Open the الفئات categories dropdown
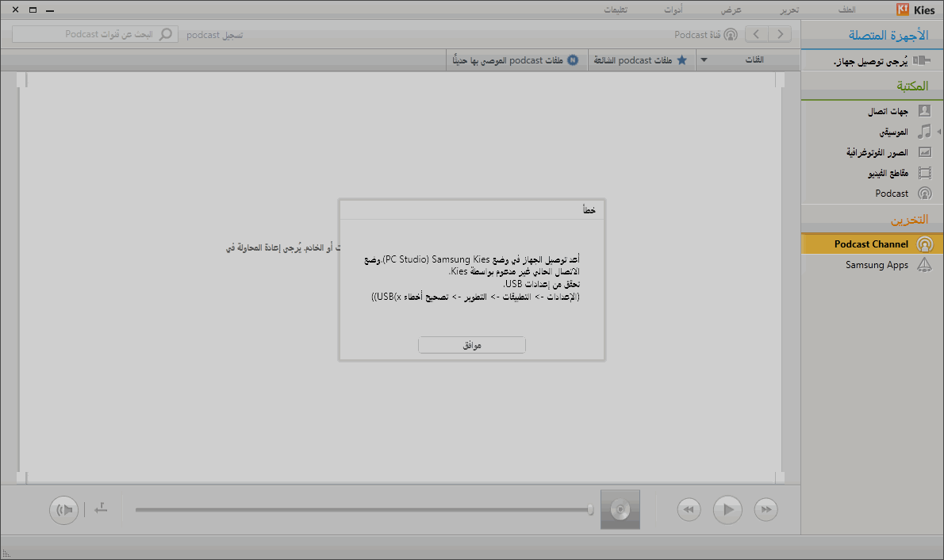 (x=748, y=59)
